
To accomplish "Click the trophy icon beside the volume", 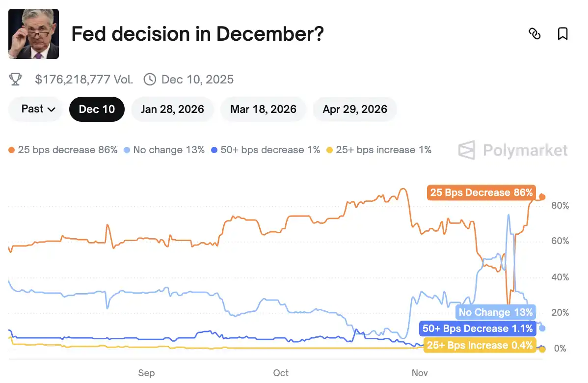I will (x=15, y=79).
